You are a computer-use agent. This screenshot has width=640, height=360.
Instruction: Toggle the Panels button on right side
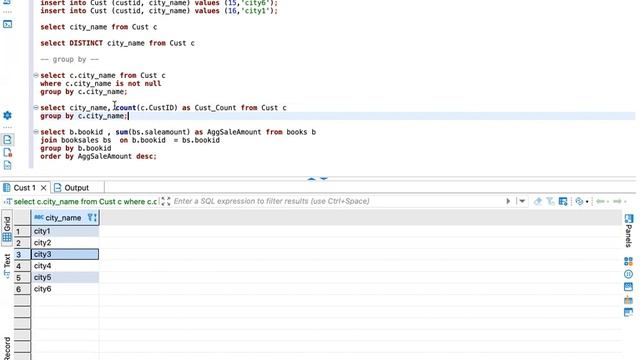coord(629,230)
